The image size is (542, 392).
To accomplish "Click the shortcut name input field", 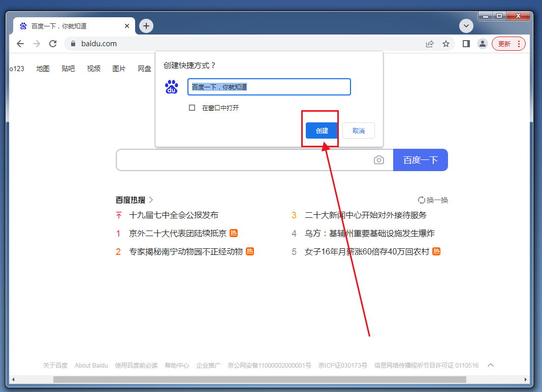I will click(269, 87).
